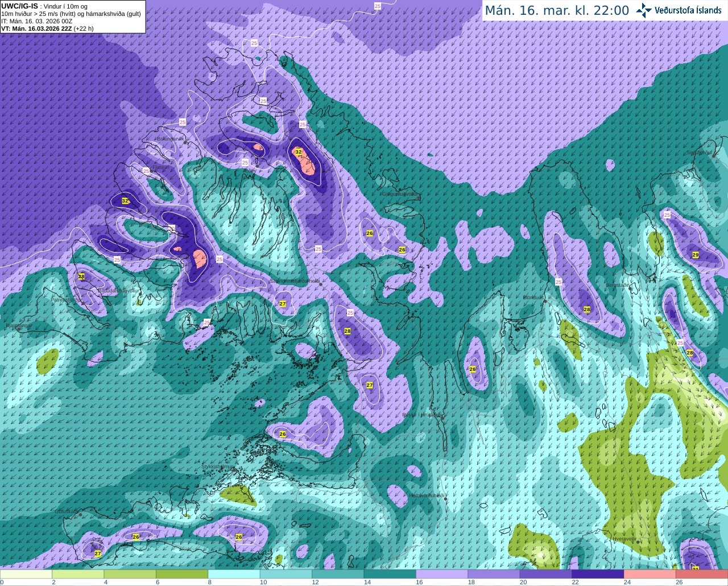Viewport: 728px width, 586px height.
Task: Click the Veðurstofa Íslands logo icon
Action: click(x=644, y=10)
